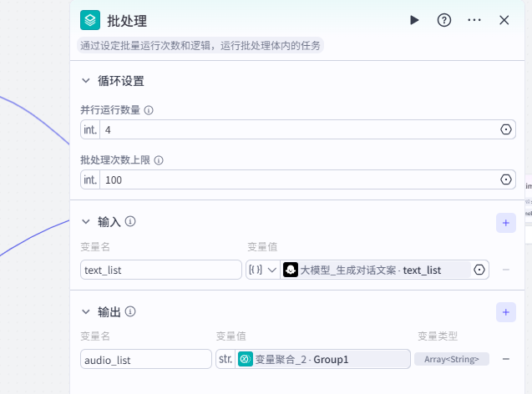This screenshot has width=532, height=394.
Task: Open the help icon in header
Action: tap(444, 20)
